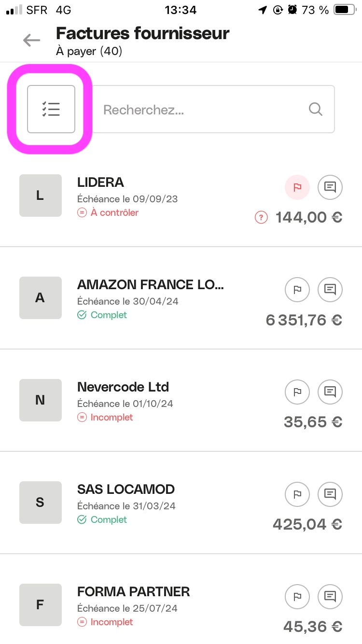Select the Nevercode Ltd invoice name
The width and height of the screenshot is (362, 644).
[123, 387]
